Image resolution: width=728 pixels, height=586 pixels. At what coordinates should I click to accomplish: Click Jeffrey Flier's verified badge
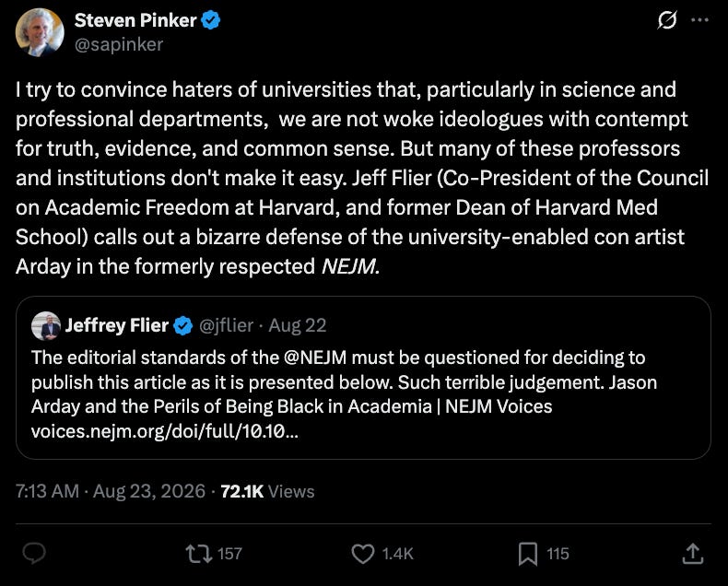point(183,325)
